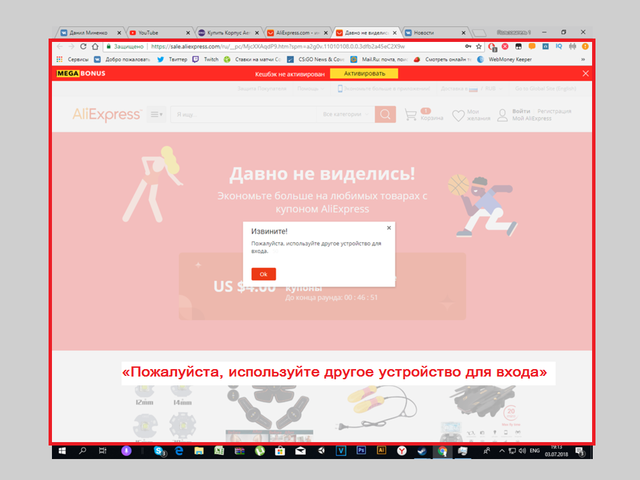The image size is (640, 480).
Task: Open Windows search from the taskbar
Action: coord(82,451)
